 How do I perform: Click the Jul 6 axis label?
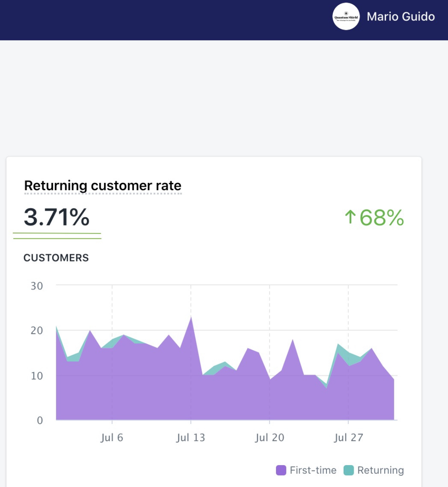[x=112, y=438]
